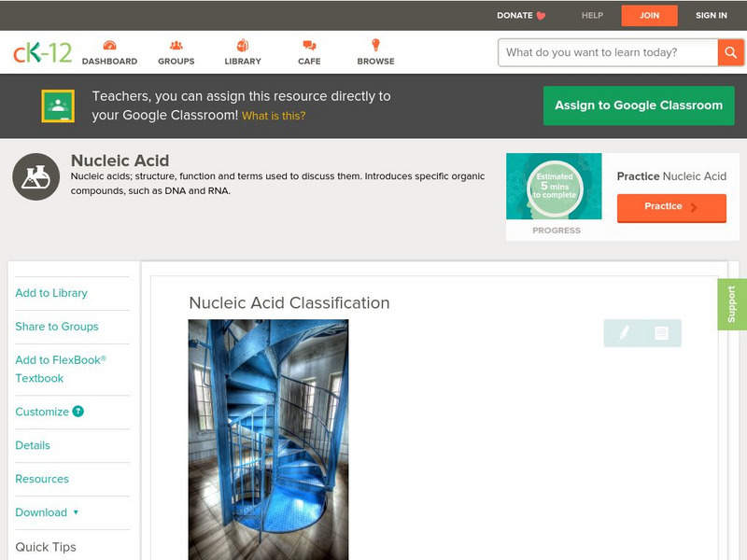Click the estimated progress circle indicator
The height and width of the screenshot is (560, 747).
[555, 186]
